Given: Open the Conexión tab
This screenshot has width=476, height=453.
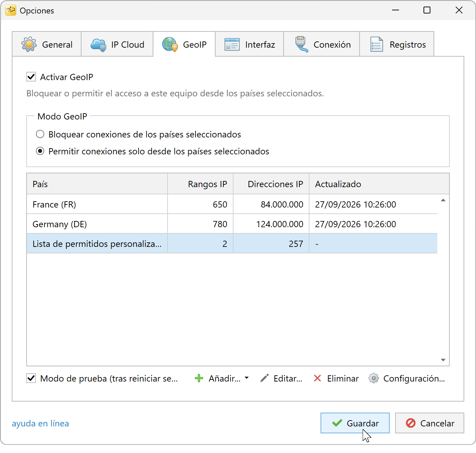Looking at the screenshot, I should 322,44.
